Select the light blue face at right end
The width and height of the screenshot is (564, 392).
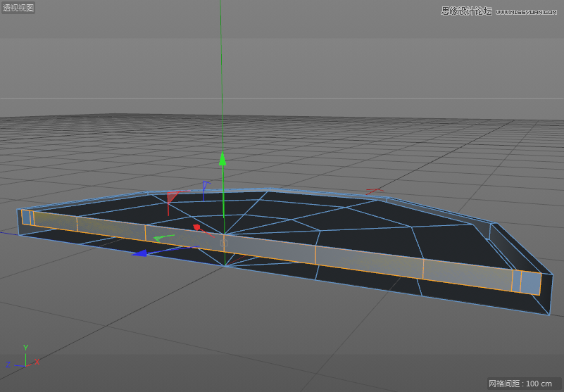530,282
